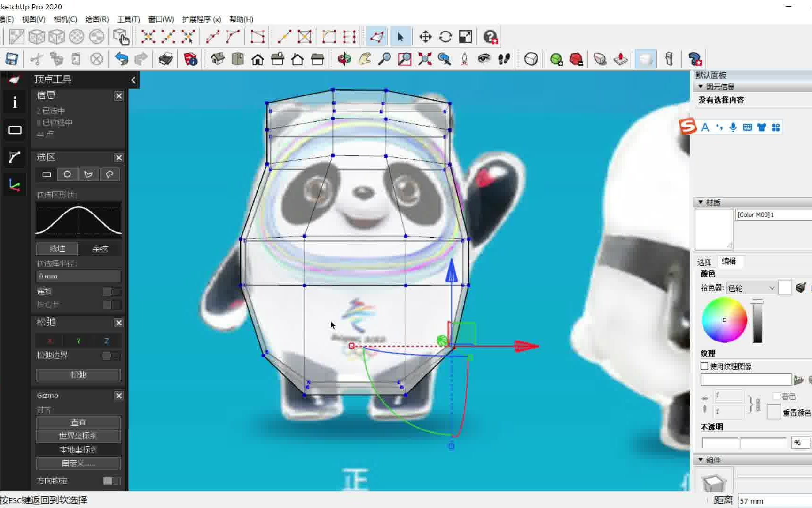This screenshot has height=508, width=812.
Task: Click the 余弦 falloff button
Action: coord(100,248)
